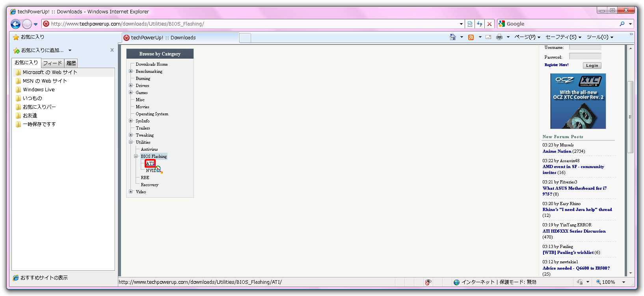Click the page vertical scrollbar thumb
This screenshot has width=644, height=296.
[x=630, y=117]
